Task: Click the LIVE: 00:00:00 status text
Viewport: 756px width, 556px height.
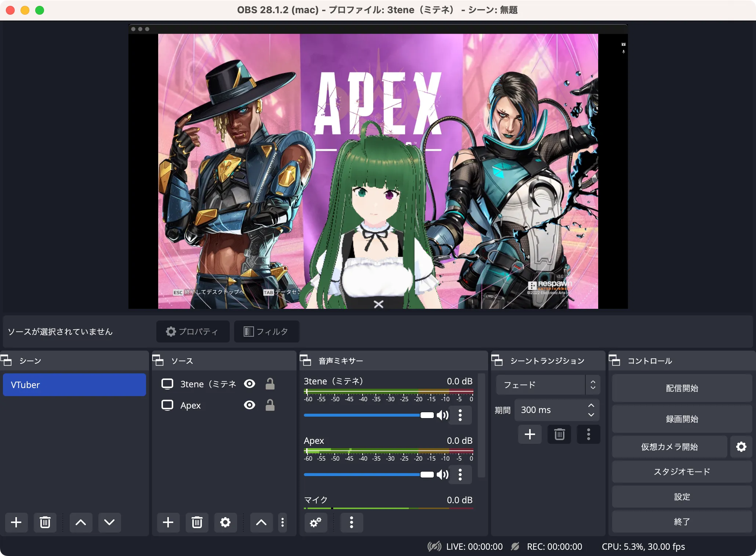Action: [x=474, y=546]
